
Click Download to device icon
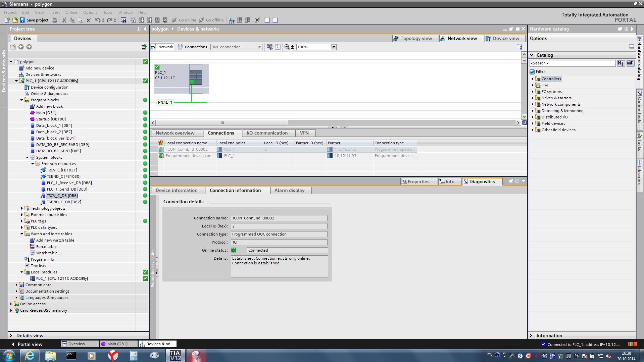click(141, 20)
